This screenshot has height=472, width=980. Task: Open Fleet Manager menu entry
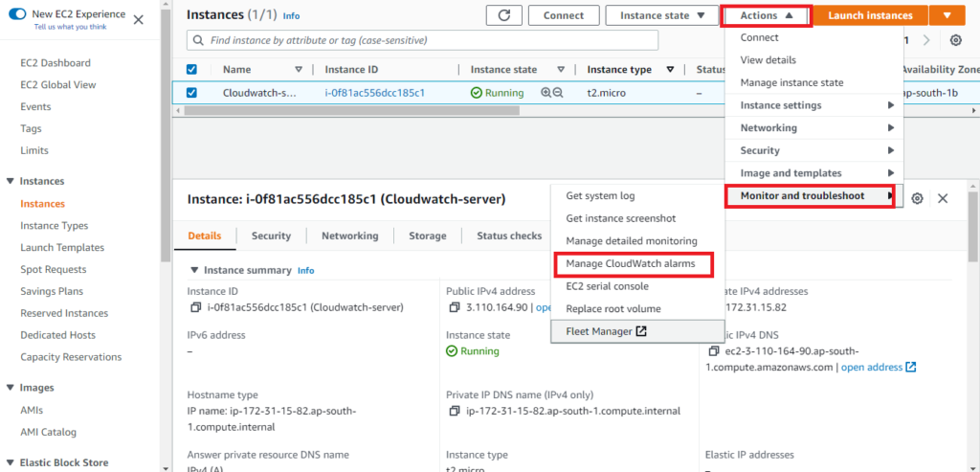point(637,331)
